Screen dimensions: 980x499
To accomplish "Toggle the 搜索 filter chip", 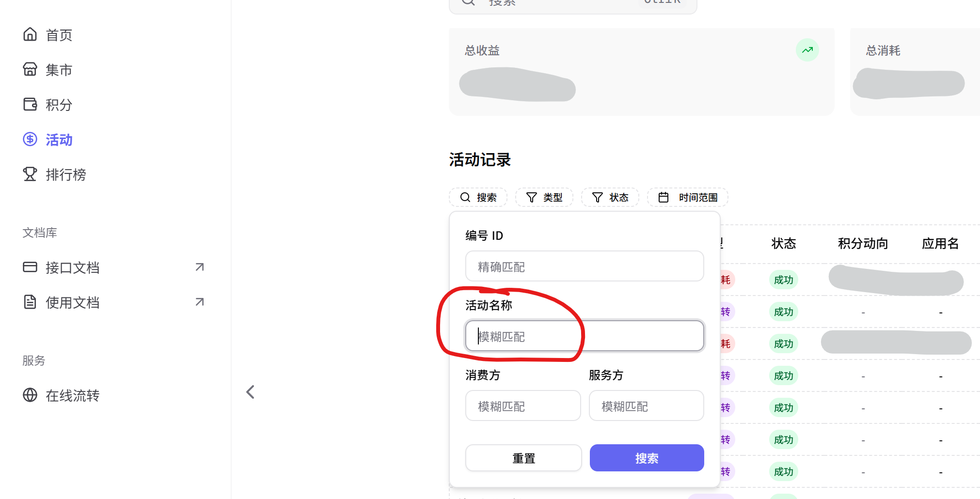I will coord(478,197).
